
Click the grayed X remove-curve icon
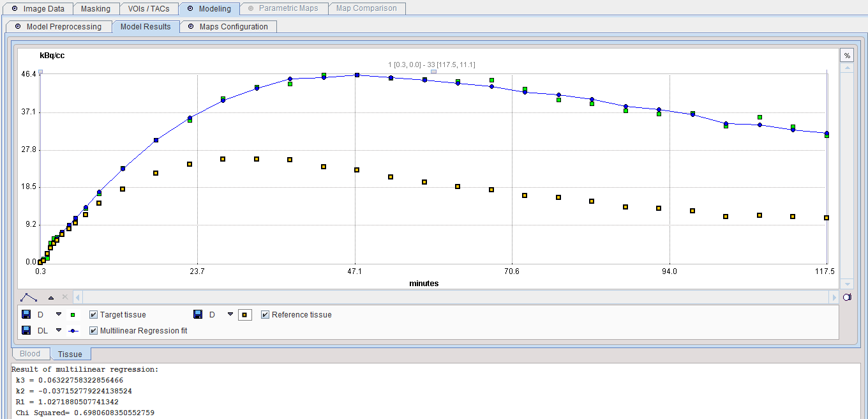click(x=64, y=297)
